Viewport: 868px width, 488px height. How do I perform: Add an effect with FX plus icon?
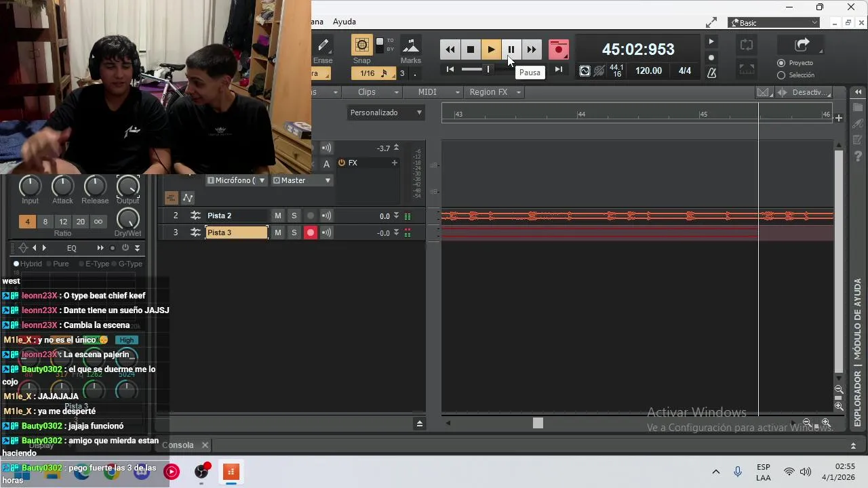tap(394, 163)
